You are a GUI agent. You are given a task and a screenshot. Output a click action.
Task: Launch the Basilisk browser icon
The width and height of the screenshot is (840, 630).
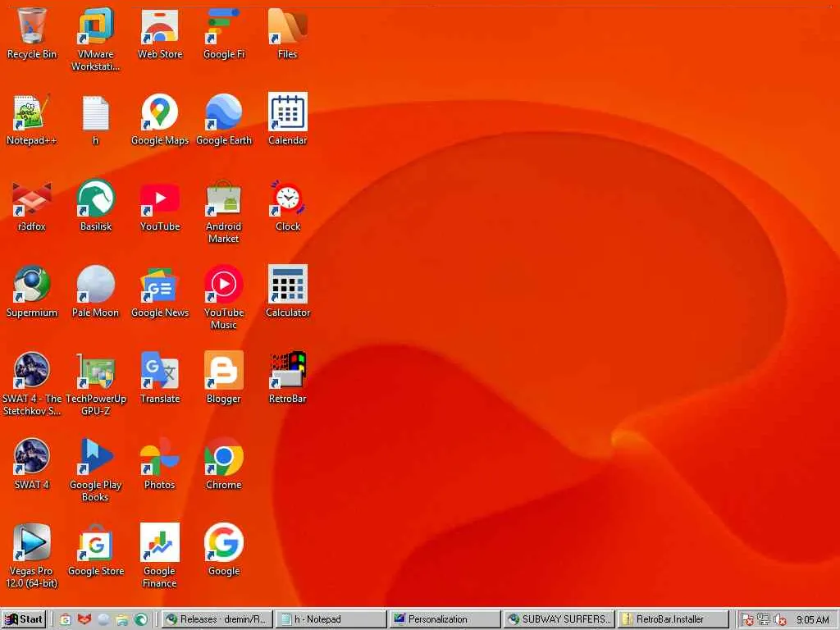point(96,206)
